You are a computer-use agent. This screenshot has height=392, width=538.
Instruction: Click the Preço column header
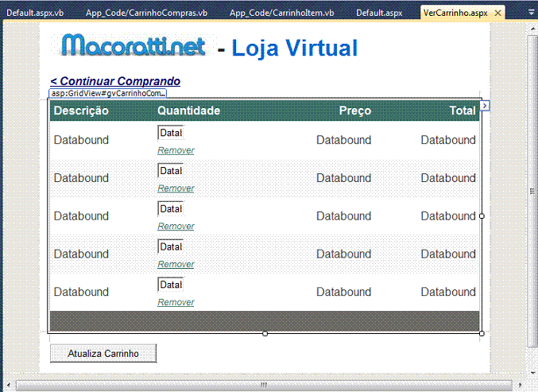(354, 111)
